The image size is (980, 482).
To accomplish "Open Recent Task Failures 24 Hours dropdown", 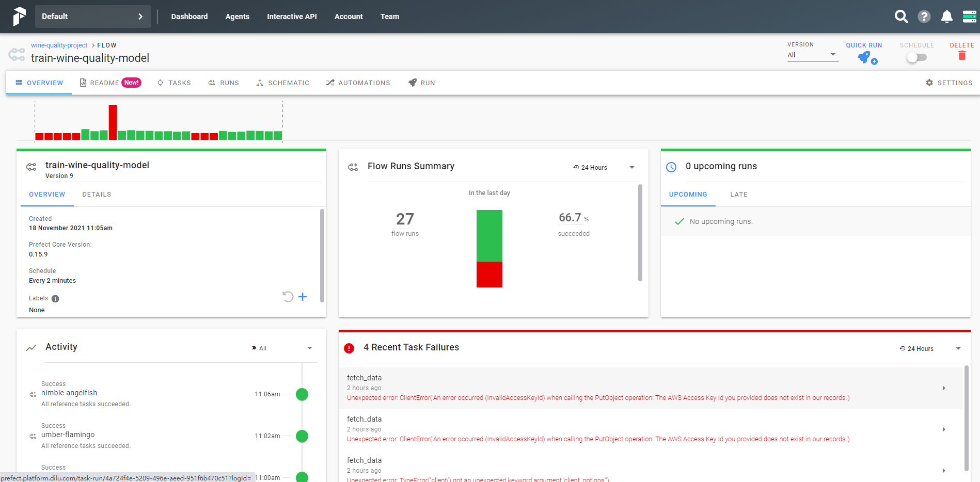I will click(930, 348).
